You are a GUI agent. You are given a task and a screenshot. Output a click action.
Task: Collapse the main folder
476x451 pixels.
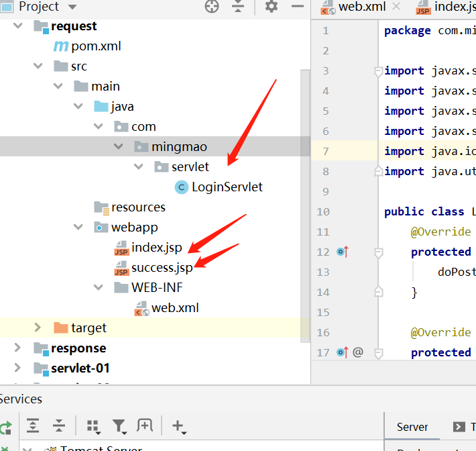(58, 86)
